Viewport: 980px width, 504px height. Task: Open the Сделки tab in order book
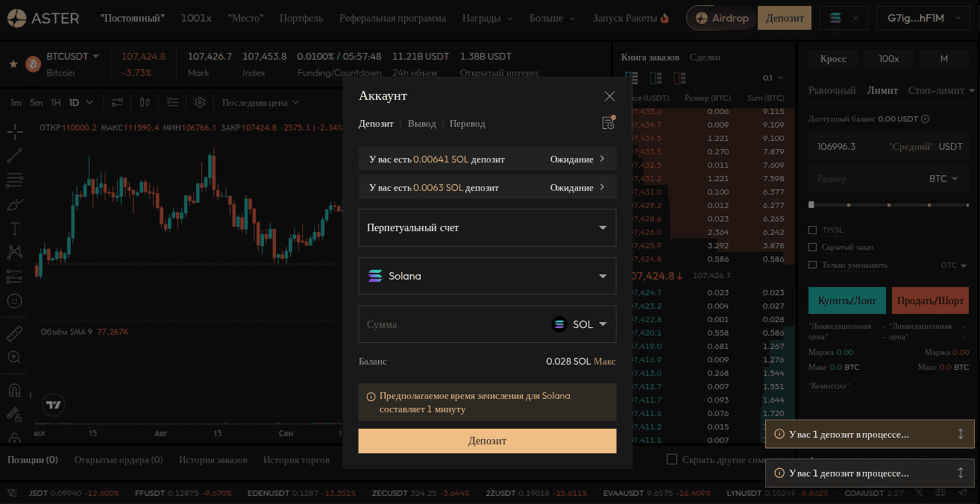(705, 57)
